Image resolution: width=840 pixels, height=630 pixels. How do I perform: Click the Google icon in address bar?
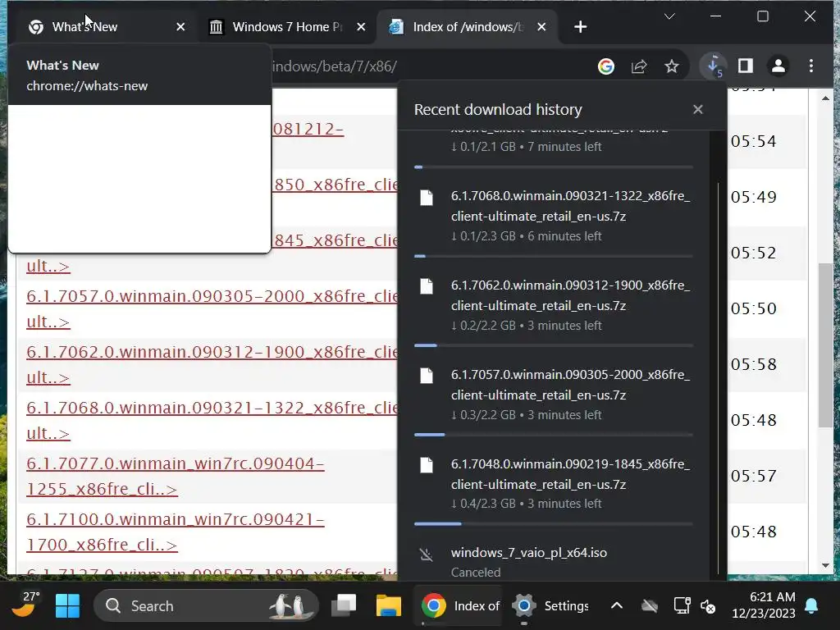pyautogui.click(x=606, y=66)
